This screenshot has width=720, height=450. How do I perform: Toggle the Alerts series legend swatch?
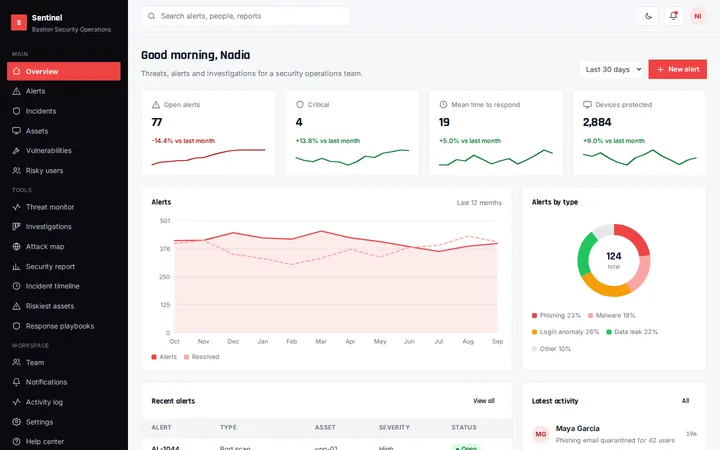154,357
